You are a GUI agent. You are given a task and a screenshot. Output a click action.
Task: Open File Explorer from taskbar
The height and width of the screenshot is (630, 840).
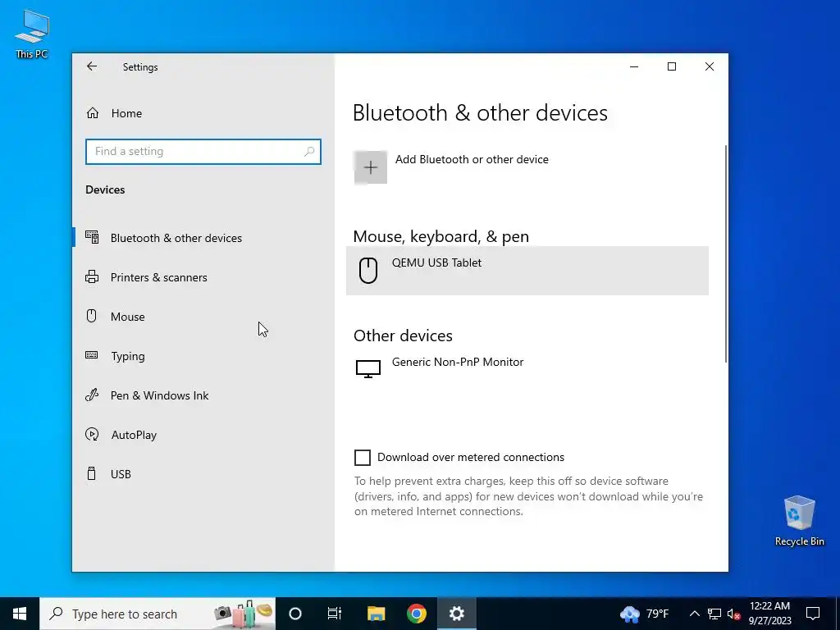[x=376, y=614]
